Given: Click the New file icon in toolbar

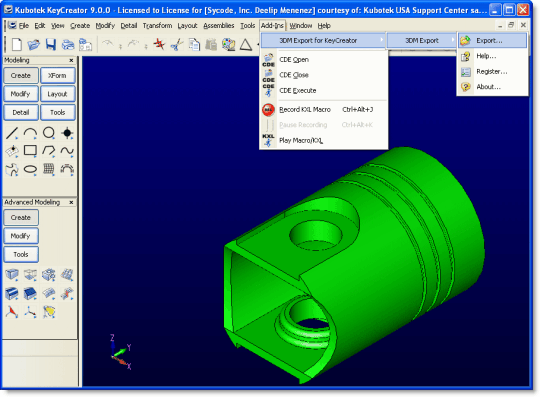Looking at the screenshot, I should click(17, 44).
